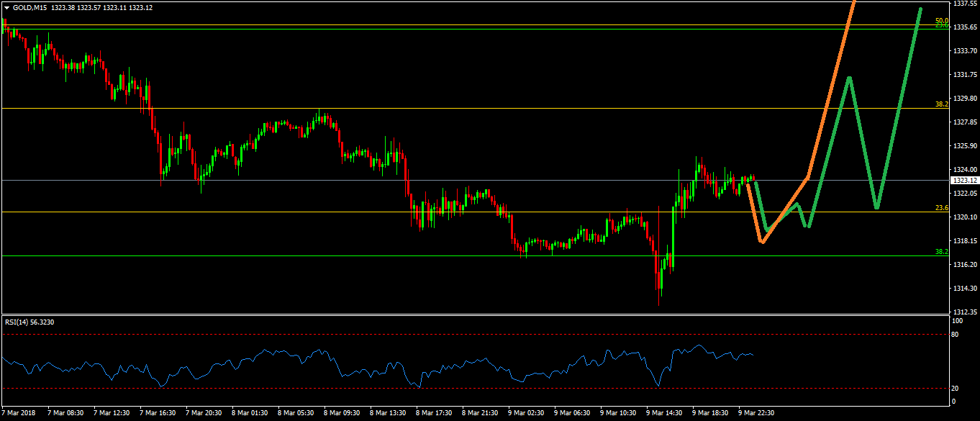The image size is (980, 421).
Task: Select the green 38.2 Fibonacci level label
Action: 941,252
